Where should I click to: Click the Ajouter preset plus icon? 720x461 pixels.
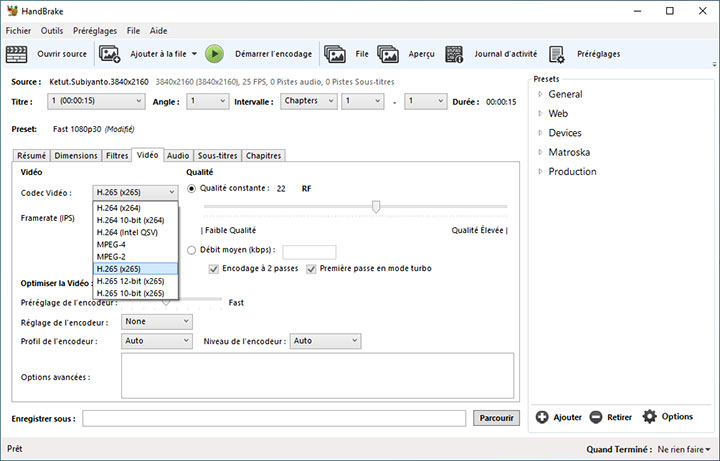point(542,417)
